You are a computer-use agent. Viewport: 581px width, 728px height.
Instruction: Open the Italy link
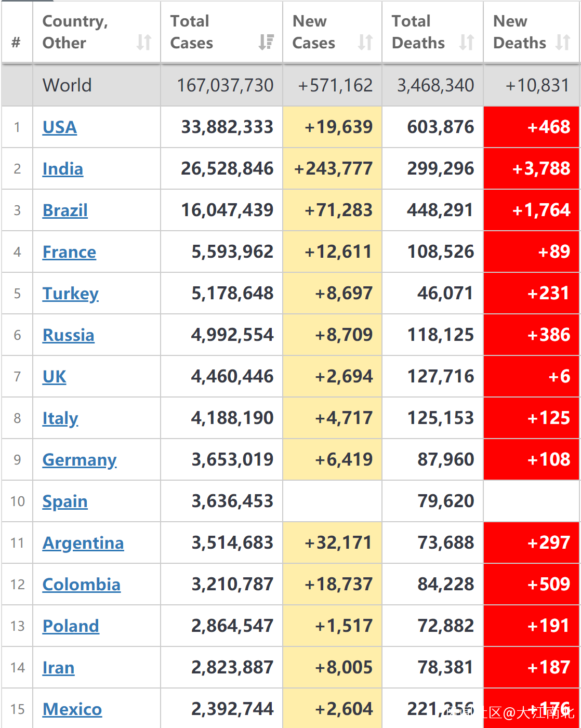coord(60,418)
